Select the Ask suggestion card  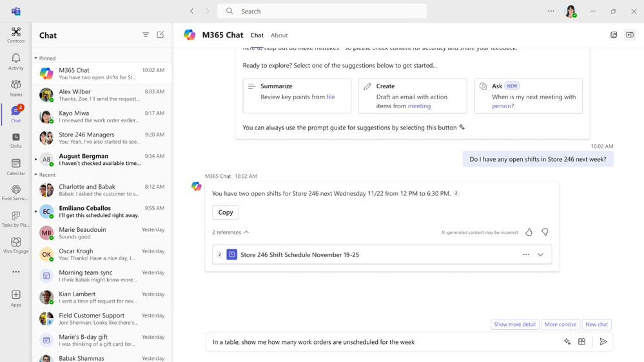[528, 96]
